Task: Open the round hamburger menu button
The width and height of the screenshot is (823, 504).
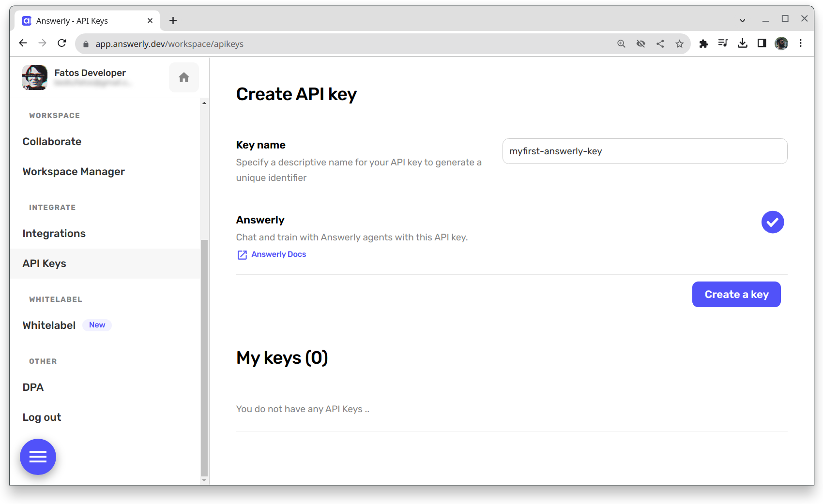Action: 38,457
